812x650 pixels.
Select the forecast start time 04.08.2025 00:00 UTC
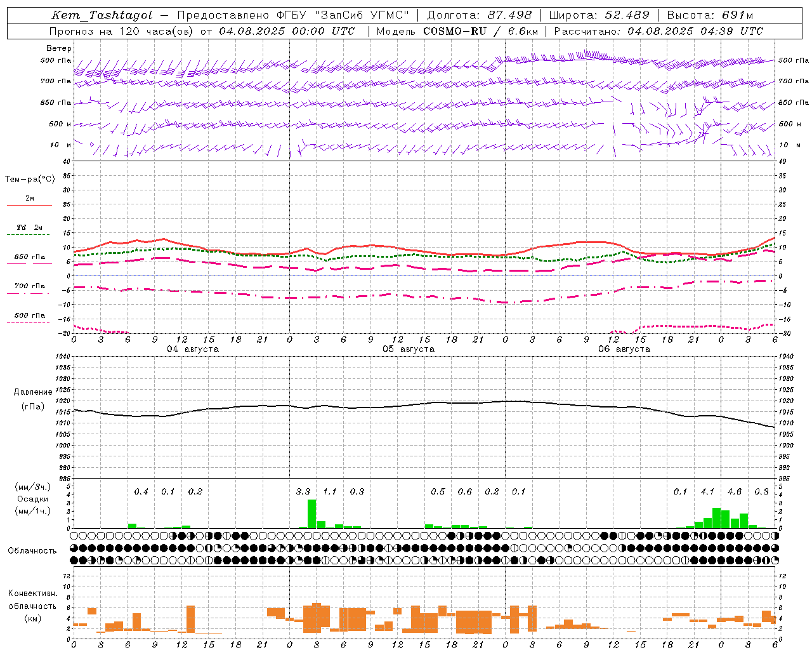(x=287, y=31)
